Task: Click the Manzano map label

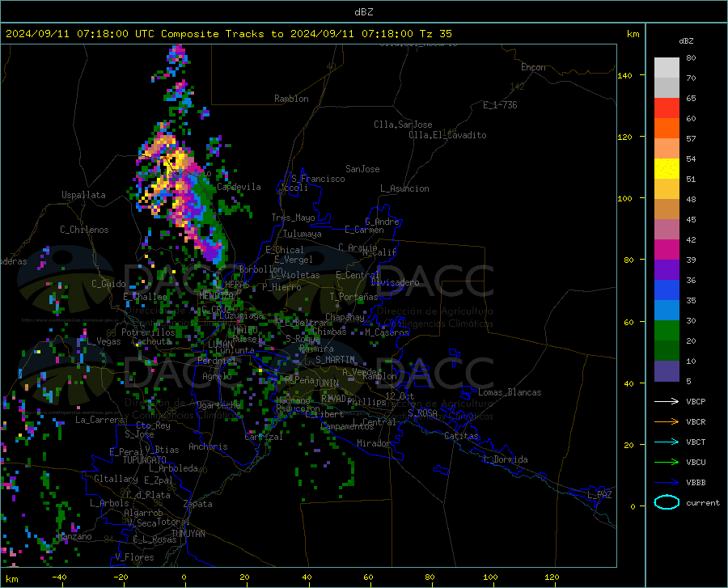Action: click(74, 536)
